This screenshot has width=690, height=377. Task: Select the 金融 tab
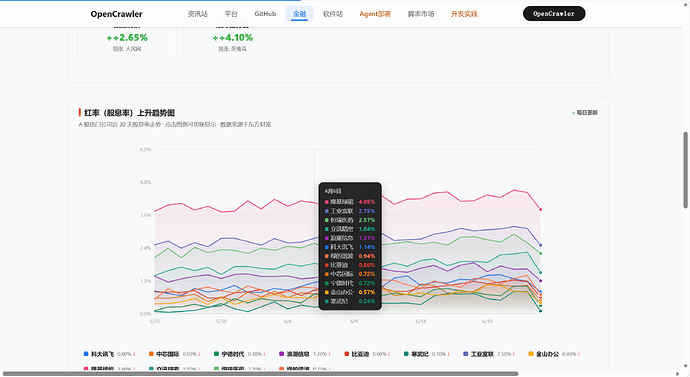(x=299, y=14)
